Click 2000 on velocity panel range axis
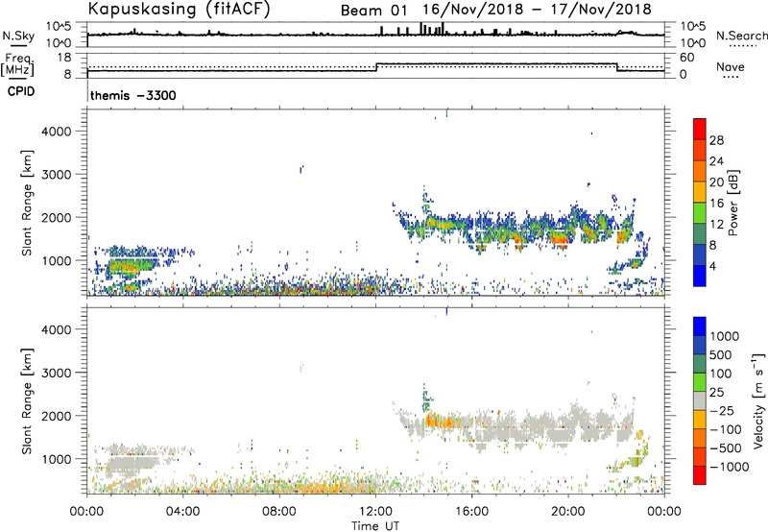The height and width of the screenshot is (532, 768). [57, 416]
